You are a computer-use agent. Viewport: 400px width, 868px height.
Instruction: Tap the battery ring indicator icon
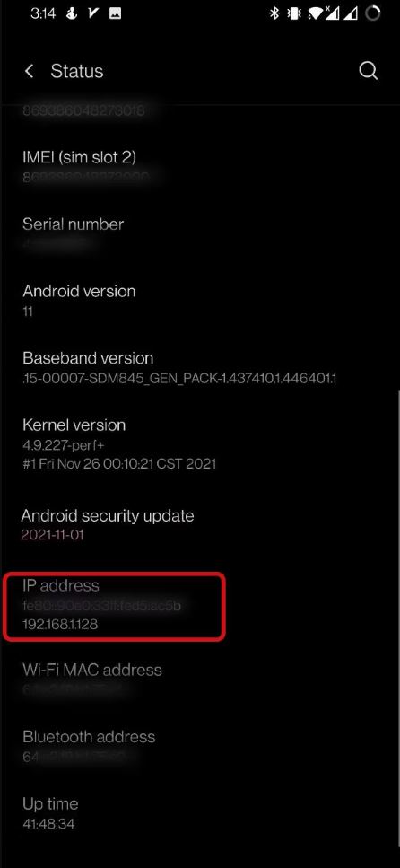(x=373, y=13)
